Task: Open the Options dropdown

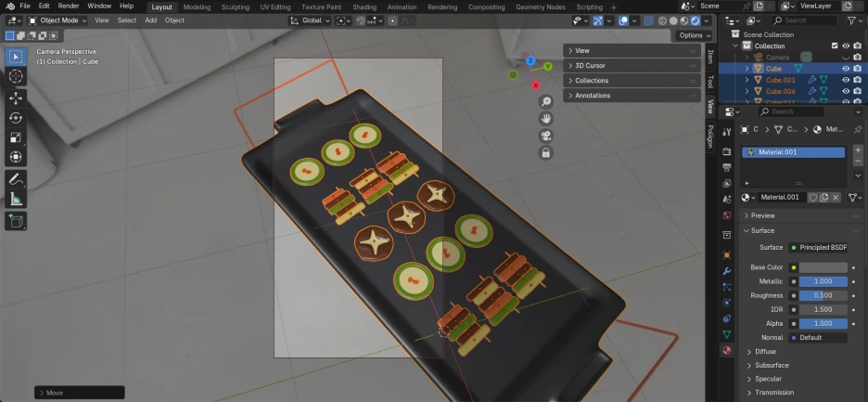Action: click(695, 35)
